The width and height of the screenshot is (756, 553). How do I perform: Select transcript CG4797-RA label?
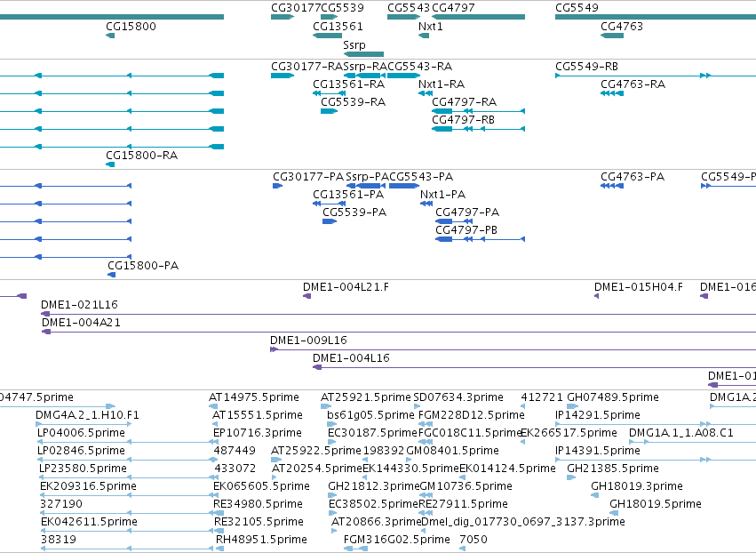465,102
